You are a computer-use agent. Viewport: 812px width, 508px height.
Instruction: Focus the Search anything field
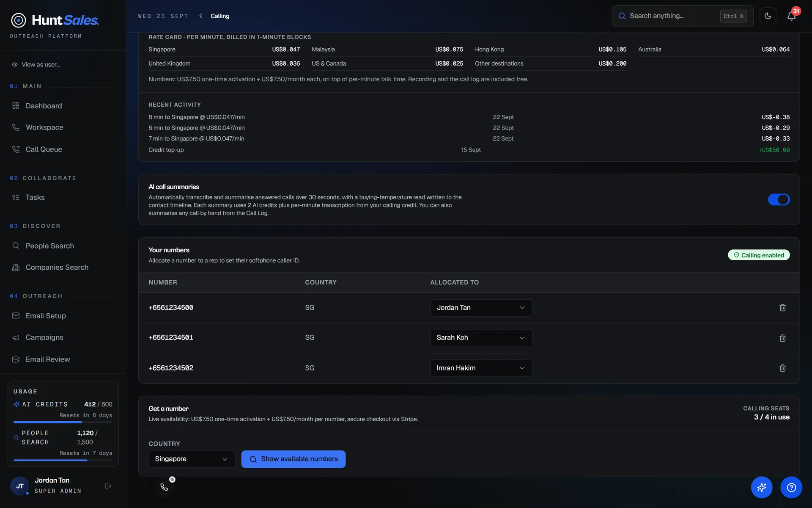click(x=682, y=16)
